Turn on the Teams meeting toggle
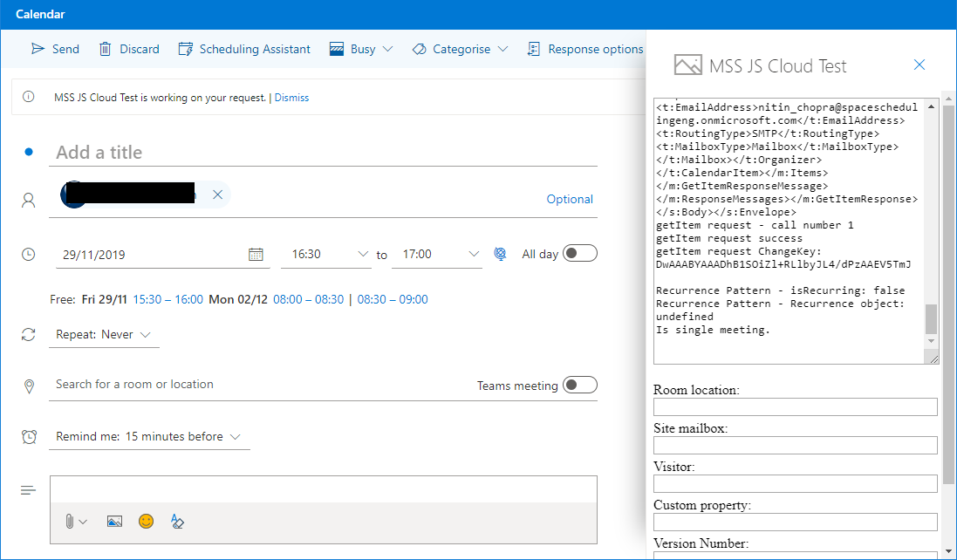The height and width of the screenshot is (560, 957). point(579,384)
